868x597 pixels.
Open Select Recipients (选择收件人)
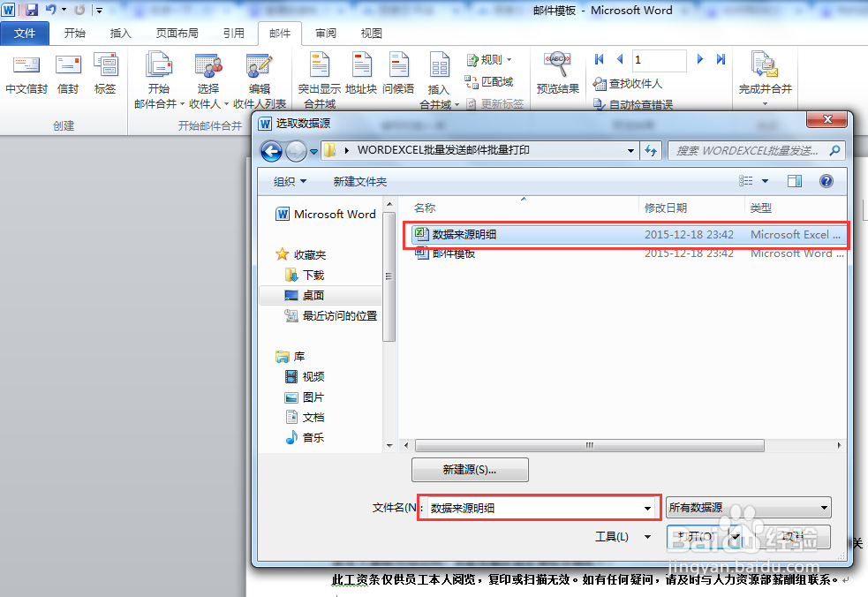(x=208, y=79)
